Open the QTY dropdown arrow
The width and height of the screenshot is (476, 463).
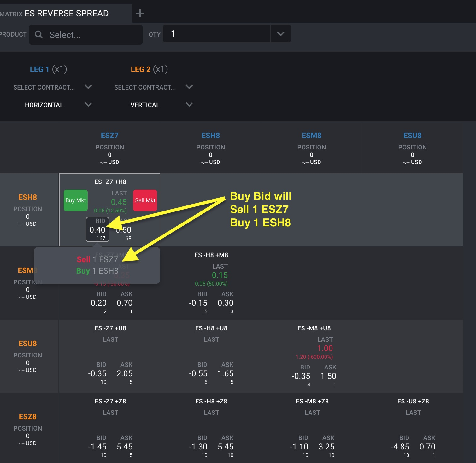(280, 34)
